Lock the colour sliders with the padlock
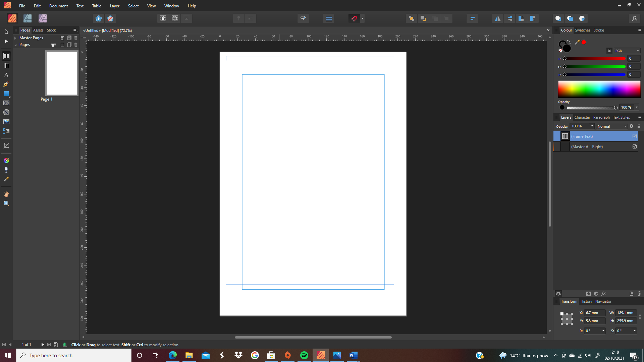 (x=609, y=50)
